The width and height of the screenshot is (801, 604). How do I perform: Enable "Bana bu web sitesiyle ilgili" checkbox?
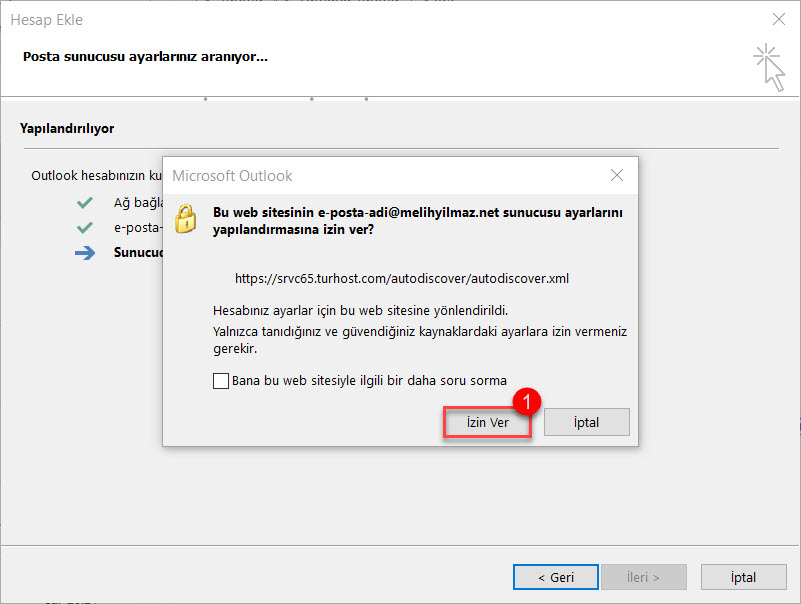[x=221, y=381]
